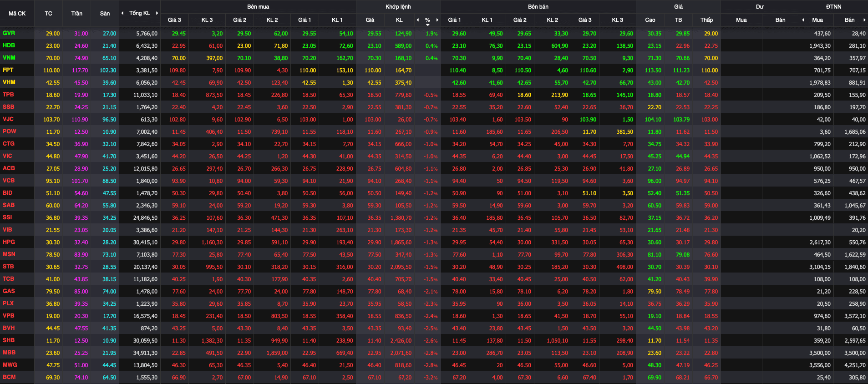868x384 pixels.
Task: Open the VCB ticker symbol
Action: pyautogui.click(x=9, y=181)
